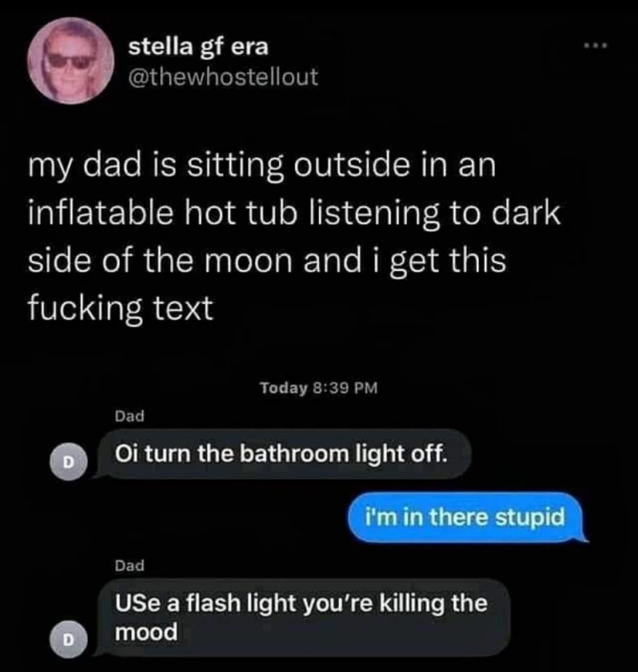This screenshot has height=672, width=638.
Task: Select the blue 'i'm in there stupid' bubble
Action: point(466,517)
